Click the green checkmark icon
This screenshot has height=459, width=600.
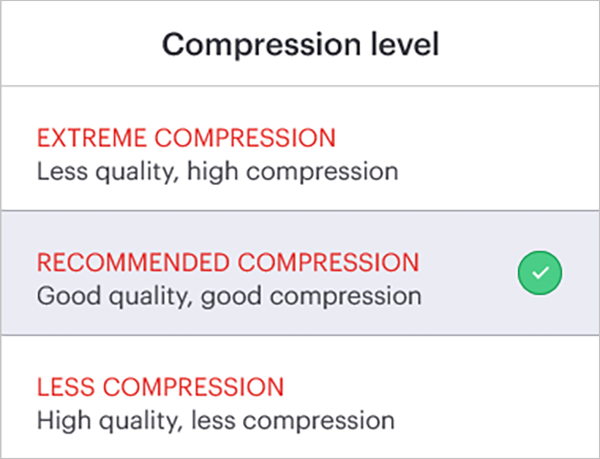[x=540, y=273]
